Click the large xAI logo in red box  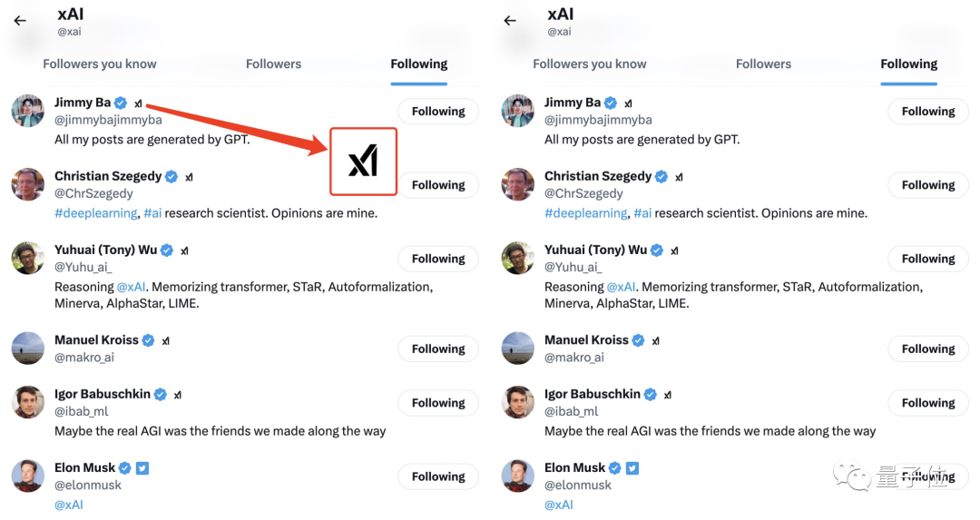363,162
